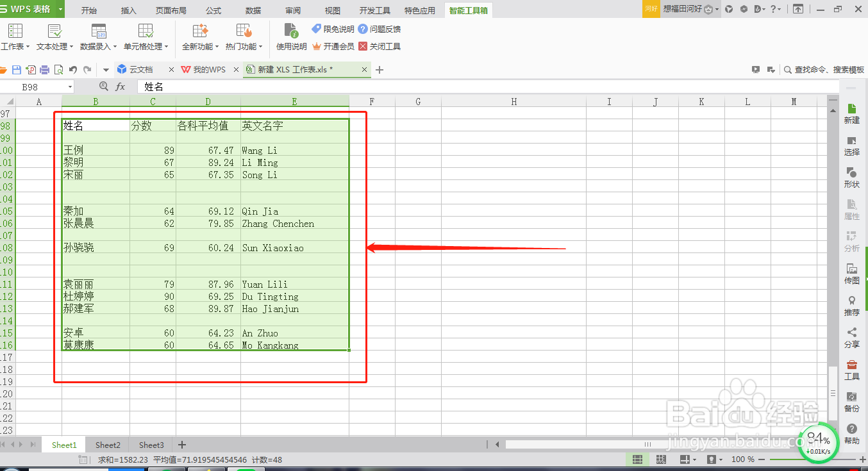Image resolution: width=868 pixels, height=471 pixels.
Task: Open the 全新功能 new features menu
Action: (x=200, y=37)
